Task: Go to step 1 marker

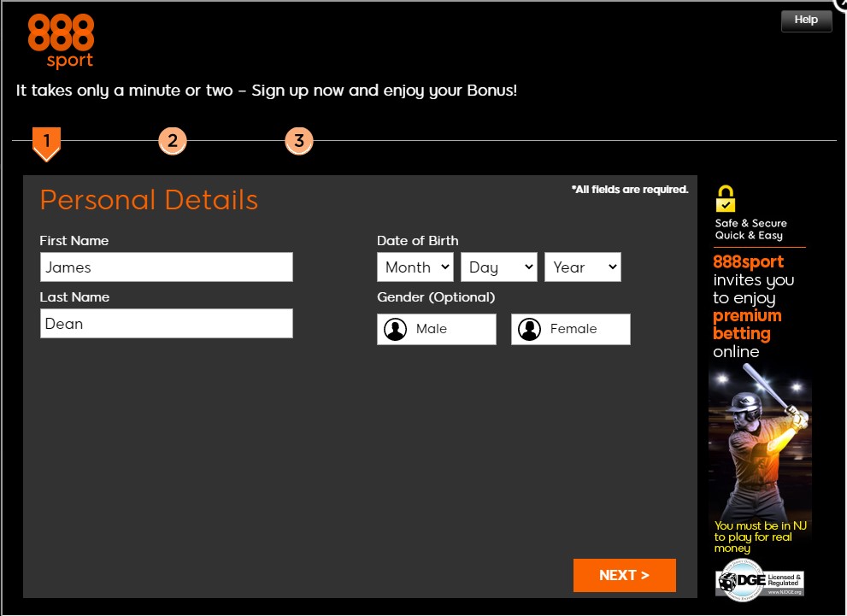Action: pos(46,144)
